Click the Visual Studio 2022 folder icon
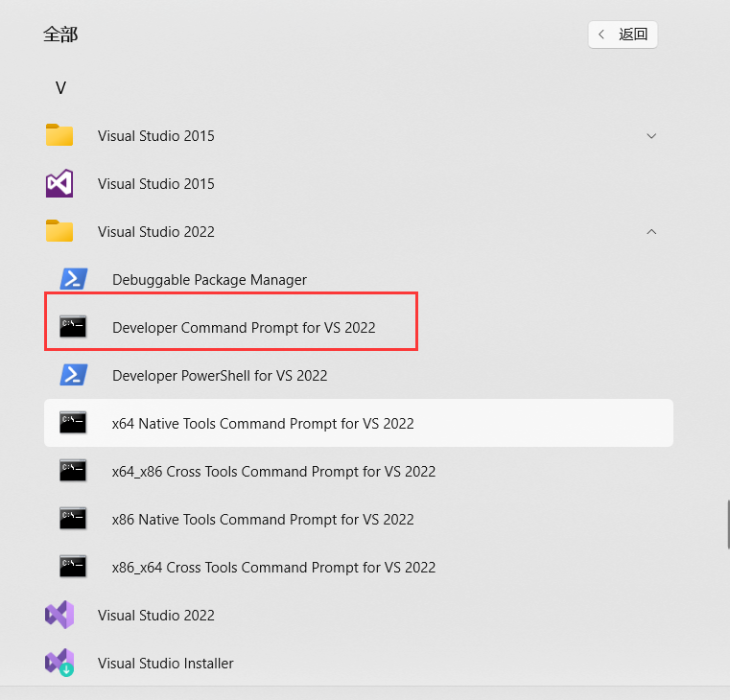Screen dimensions: 730x700 coord(59,231)
